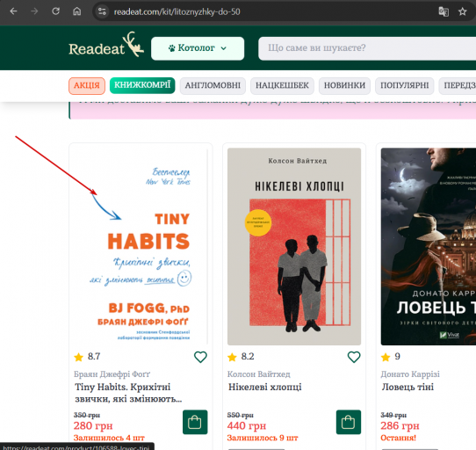Click the 286 грн price text
This screenshot has width=476, height=450.
[400, 426]
